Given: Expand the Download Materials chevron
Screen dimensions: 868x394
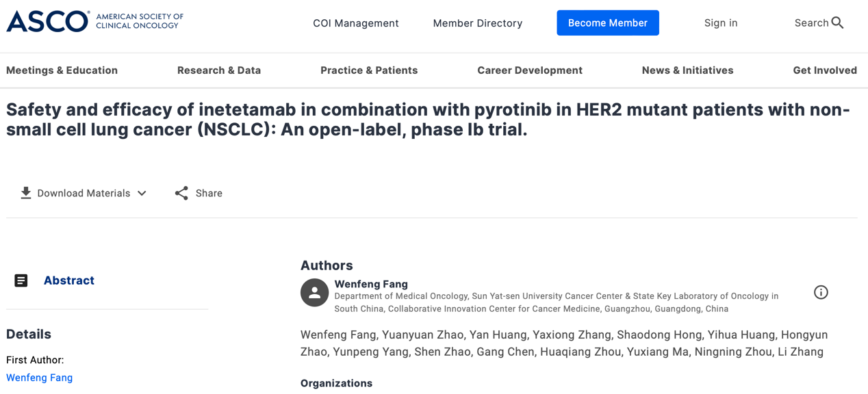Looking at the screenshot, I should (x=142, y=194).
